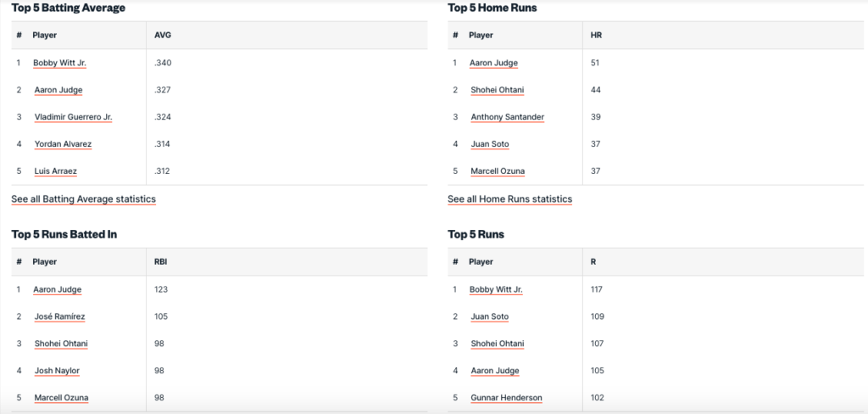Click Juan Soto in Top 5 Runs table
The height and width of the screenshot is (414, 868).
(489, 316)
